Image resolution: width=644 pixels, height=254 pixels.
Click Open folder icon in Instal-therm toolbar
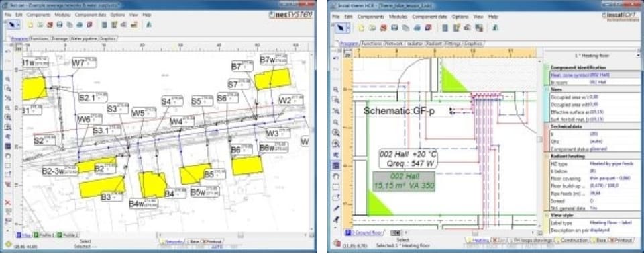pos(372,28)
